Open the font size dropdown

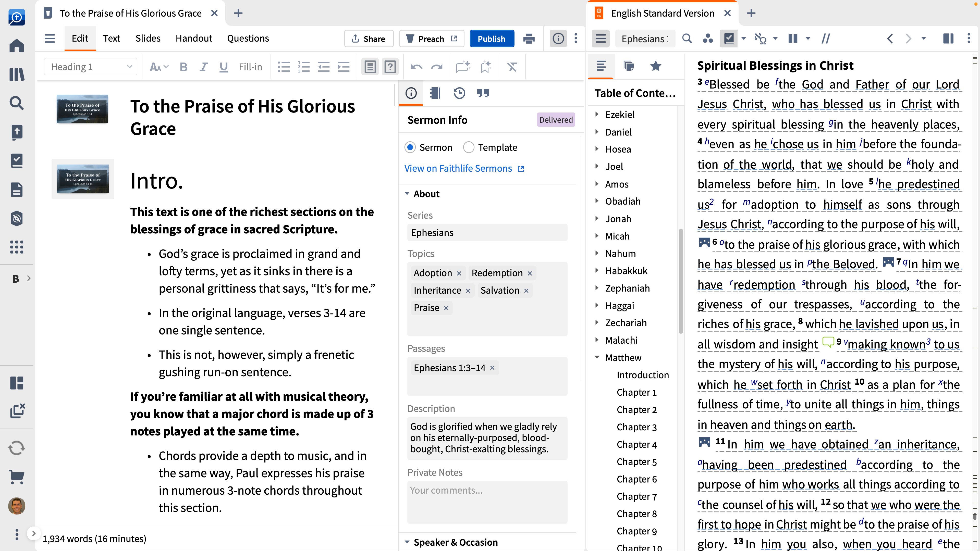tap(159, 67)
